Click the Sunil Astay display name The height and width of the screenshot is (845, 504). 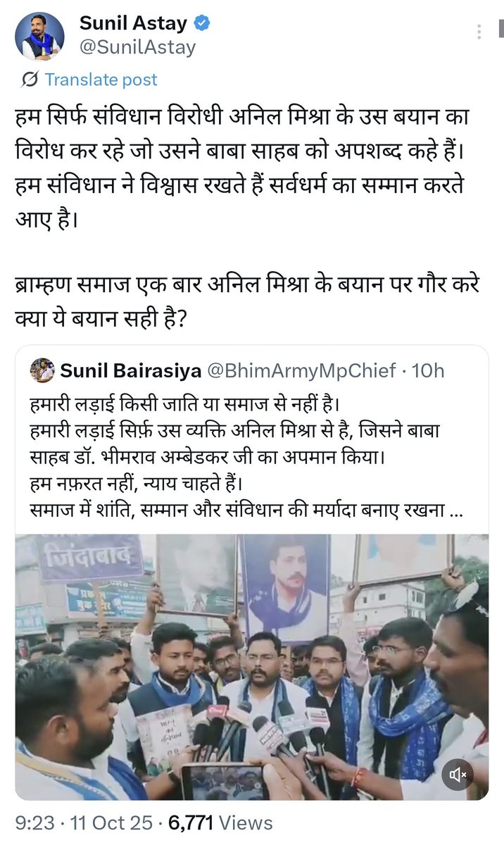point(133,23)
